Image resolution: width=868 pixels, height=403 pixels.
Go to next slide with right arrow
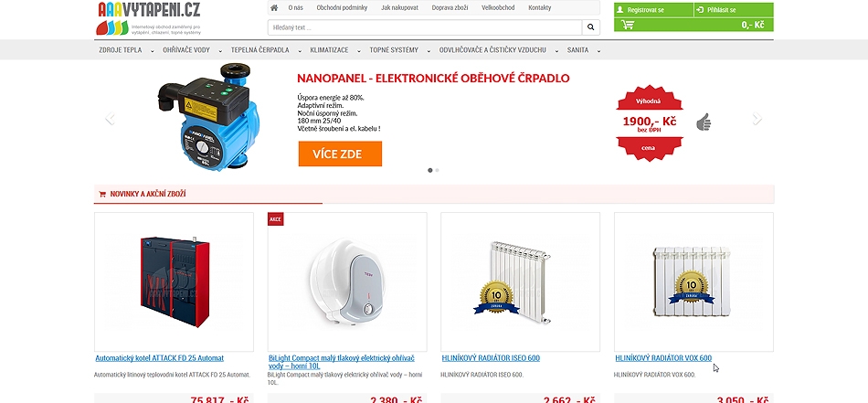pos(757,118)
